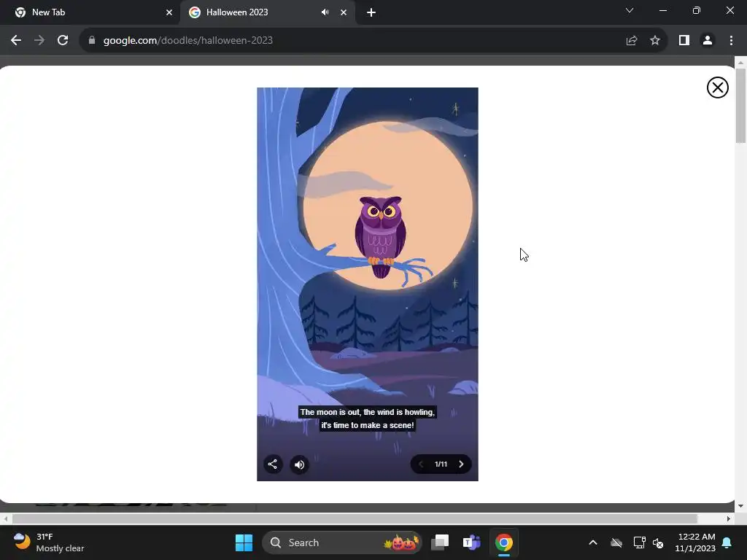This screenshot has height=560, width=747.
Task: Show hidden system tray icons
Action: (593, 542)
